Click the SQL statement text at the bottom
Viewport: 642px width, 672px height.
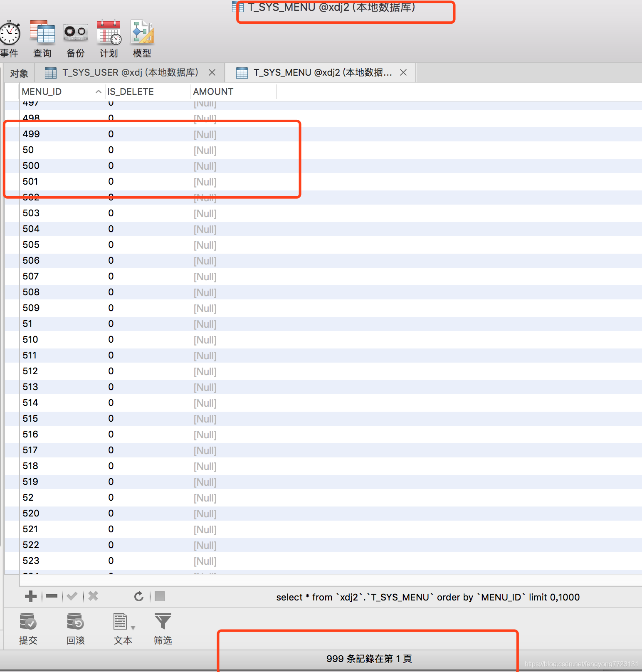pos(428,597)
